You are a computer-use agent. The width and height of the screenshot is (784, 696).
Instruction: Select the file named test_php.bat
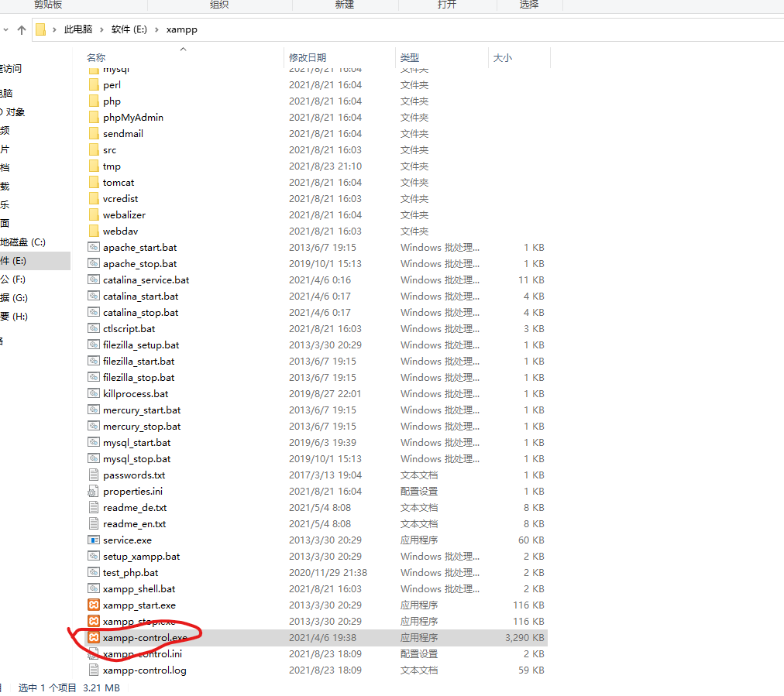[x=130, y=573]
